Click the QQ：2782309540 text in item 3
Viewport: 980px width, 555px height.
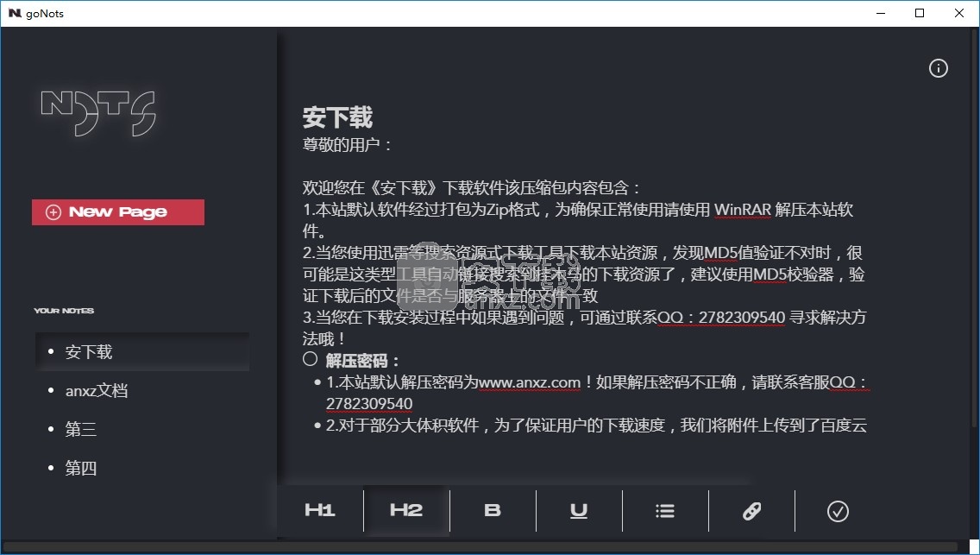point(721,318)
